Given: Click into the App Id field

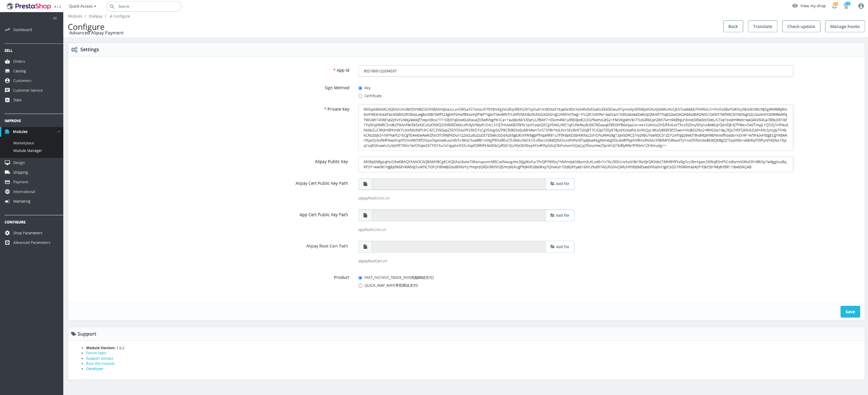Looking at the screenshot, I should click(x=576, y=71).
